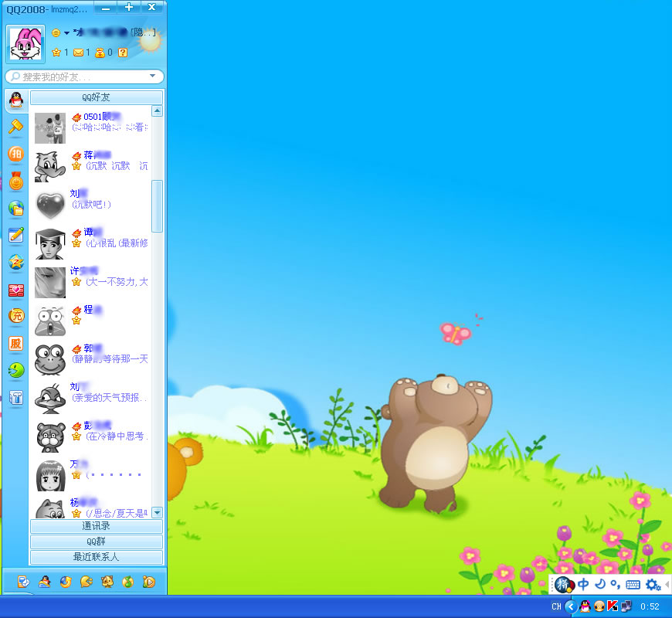Click the network connection tray icon
672x618 pixels.
pos(626,606)
